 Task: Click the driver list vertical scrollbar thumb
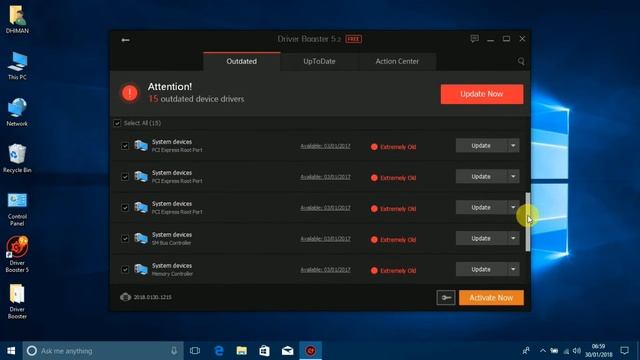[x=528, y=222]
